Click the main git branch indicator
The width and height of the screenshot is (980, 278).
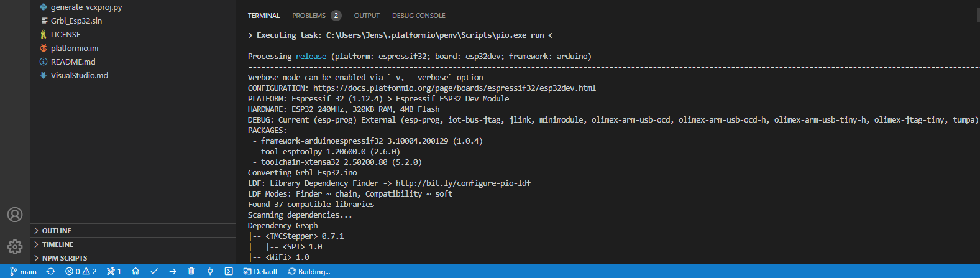tap(24, 272)
